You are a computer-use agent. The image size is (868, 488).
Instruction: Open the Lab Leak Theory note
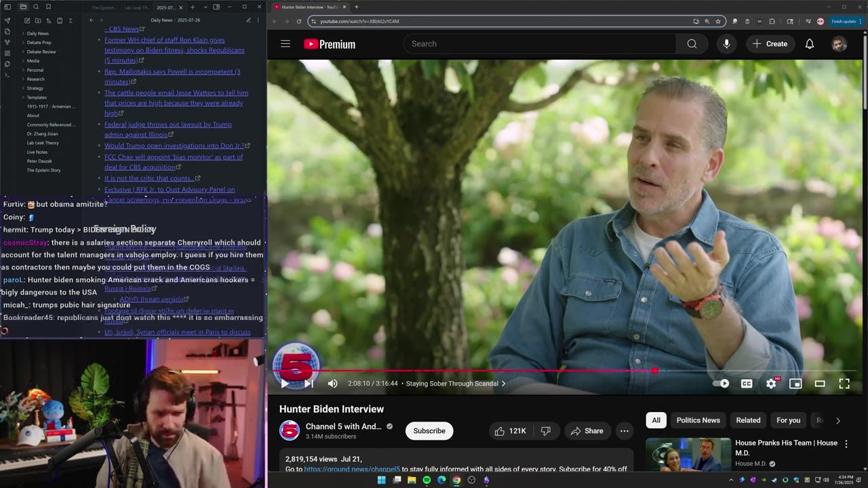(x=43, y=143)
